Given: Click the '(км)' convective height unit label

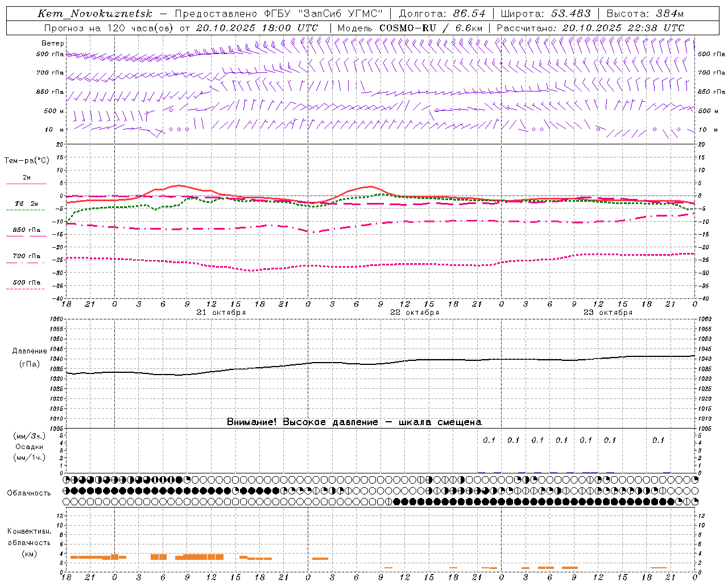Looking at the screenshot, I should [x=30, y=554].
